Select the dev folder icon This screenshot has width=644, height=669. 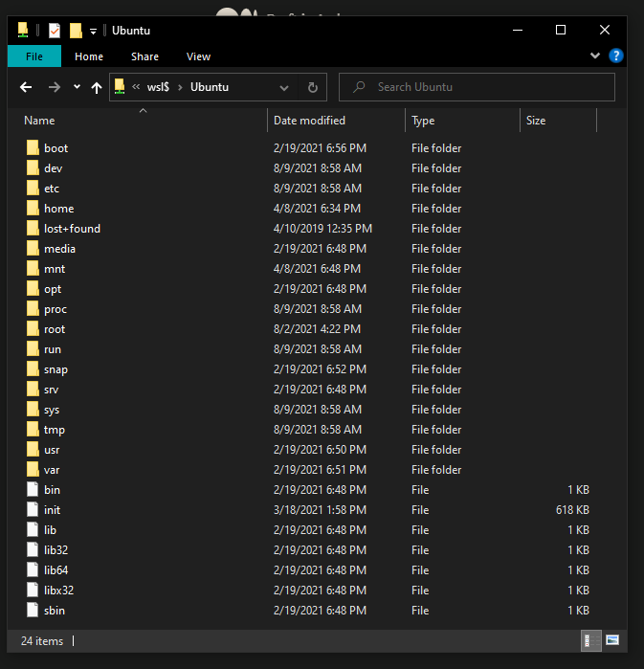tap(33, 167)
